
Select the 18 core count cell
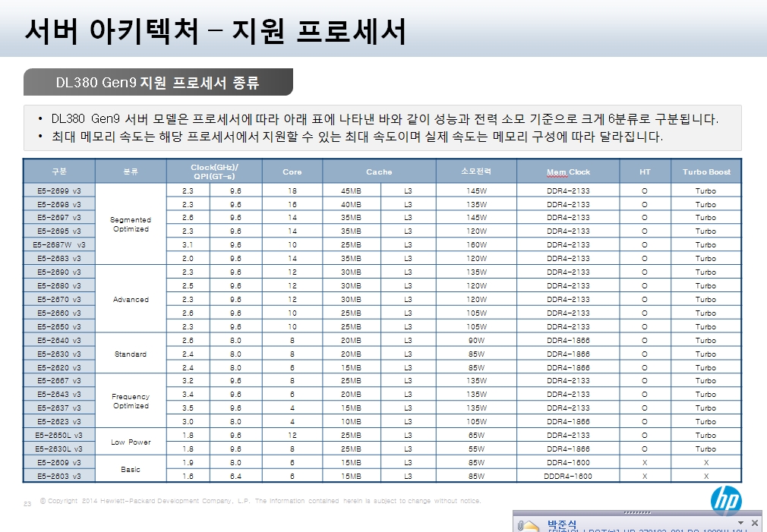[x=292, y=190]
